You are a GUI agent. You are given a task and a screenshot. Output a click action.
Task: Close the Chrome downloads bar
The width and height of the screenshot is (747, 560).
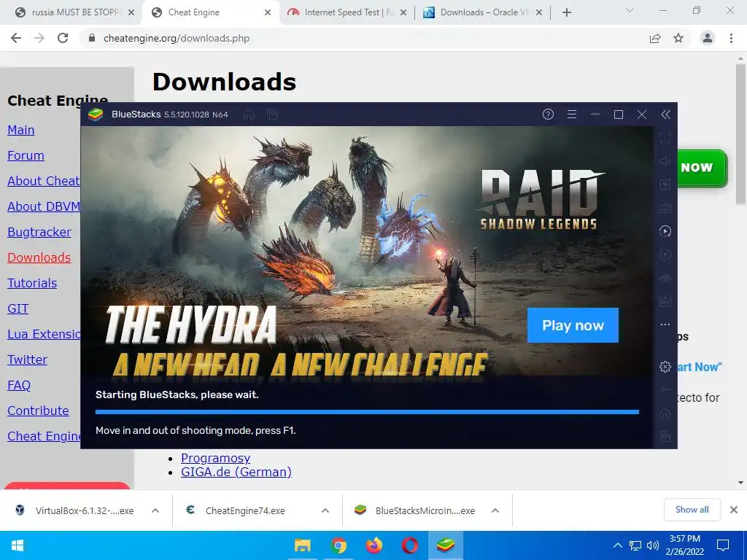coord(734,510)
